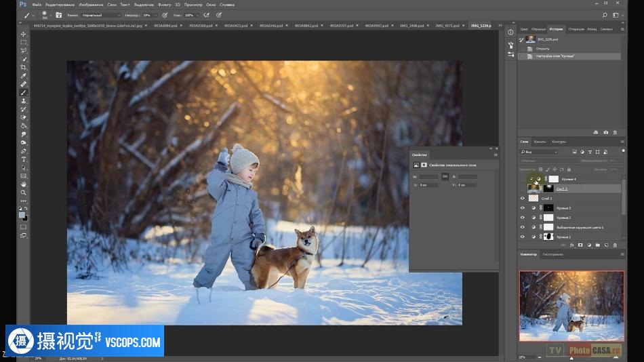Viewport: 644px width, 362px height.
Task: Switch to the 4R3A0084.psd document tab
Action: (165, 26)
